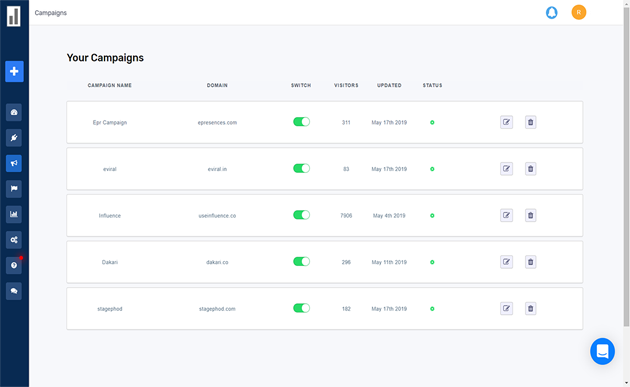Open the notifications bell
Viewport: 630px width, 387px height.
pyautogui.click(x=552, y=12)
